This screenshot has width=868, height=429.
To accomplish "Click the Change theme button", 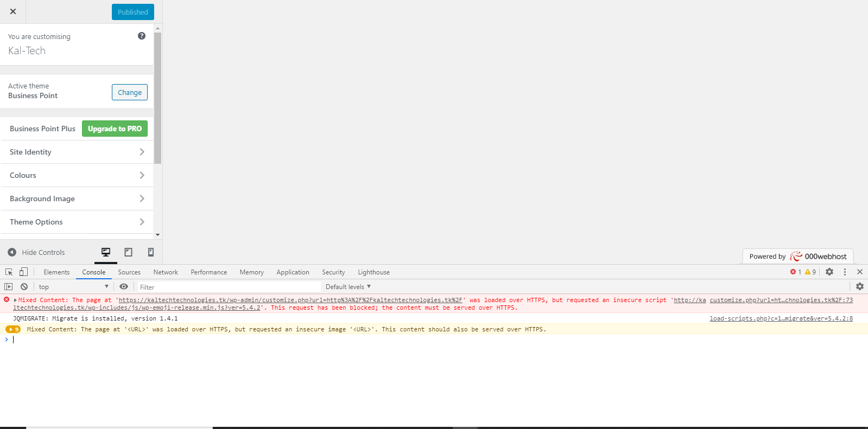I will (x=130, y=92).
